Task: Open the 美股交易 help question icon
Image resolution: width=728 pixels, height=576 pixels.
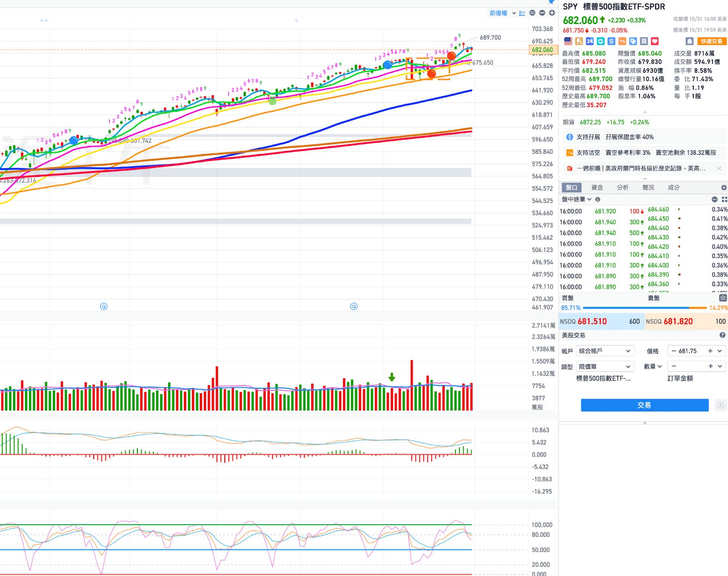Action: [x=723, y=335]
